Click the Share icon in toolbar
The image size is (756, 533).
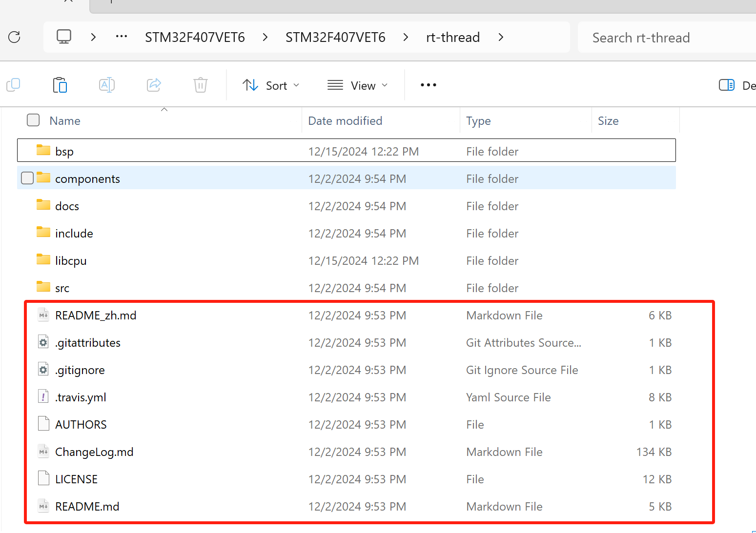[x=154, y=85]
